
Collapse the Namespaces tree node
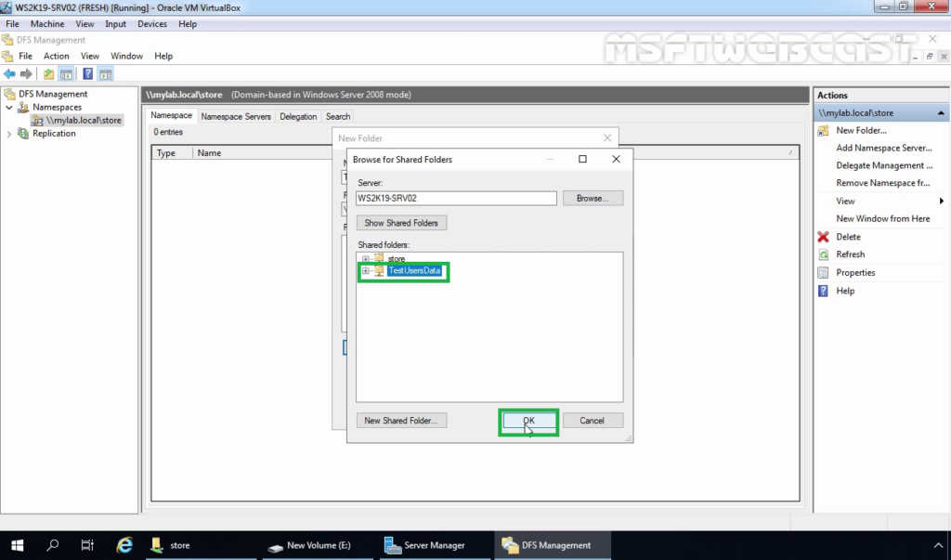click(x=9, y=108)
